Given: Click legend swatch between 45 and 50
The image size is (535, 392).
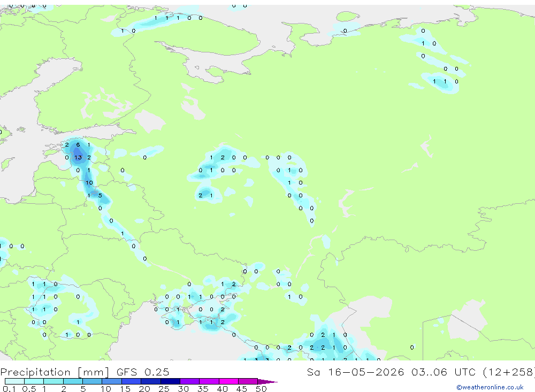Looking at the screenshot, I should pyautogui.click(x=248, y=381).
